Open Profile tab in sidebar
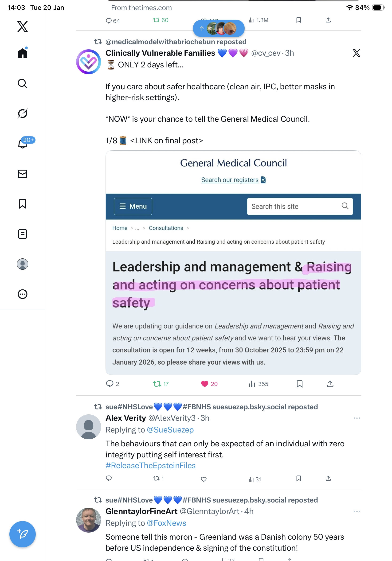This screenshot has width=392, height=561. pyautogui.click(x=23, y=264)
